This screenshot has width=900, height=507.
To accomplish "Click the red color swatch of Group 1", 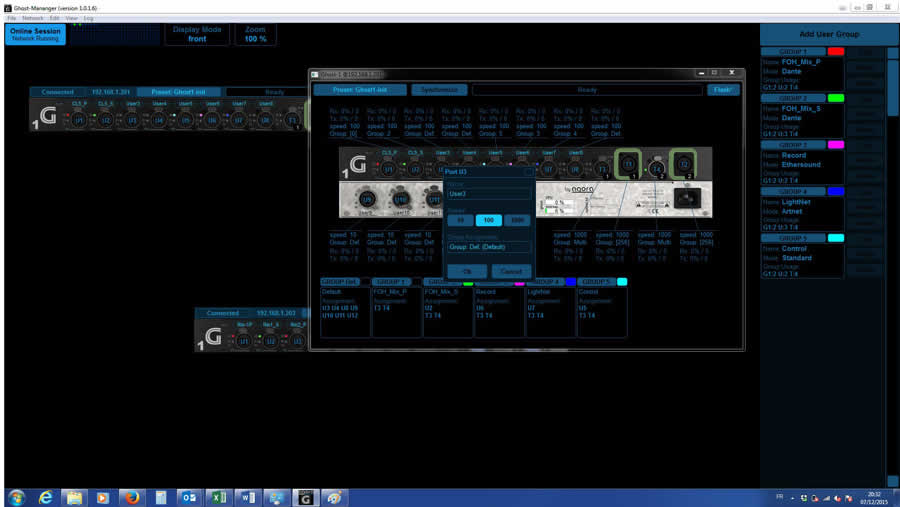I will tap(836, 51).
